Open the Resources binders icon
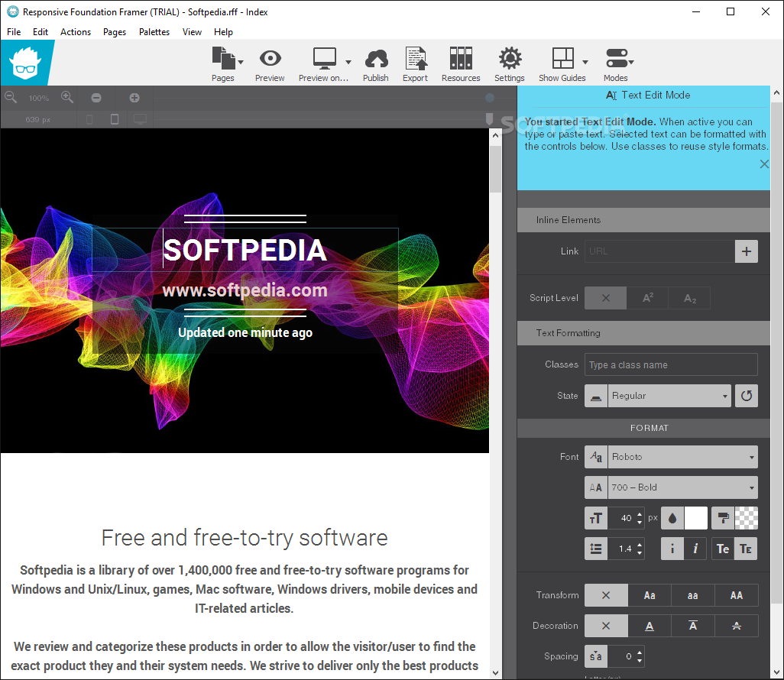Image resolution: width=784 pixels, height=680 pixels. [x=461, y=58]
